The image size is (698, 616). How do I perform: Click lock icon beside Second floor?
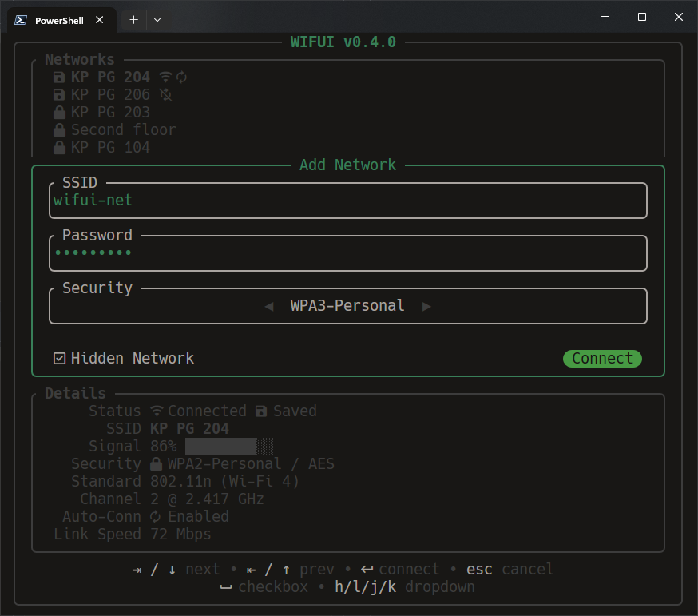point(59,129)
